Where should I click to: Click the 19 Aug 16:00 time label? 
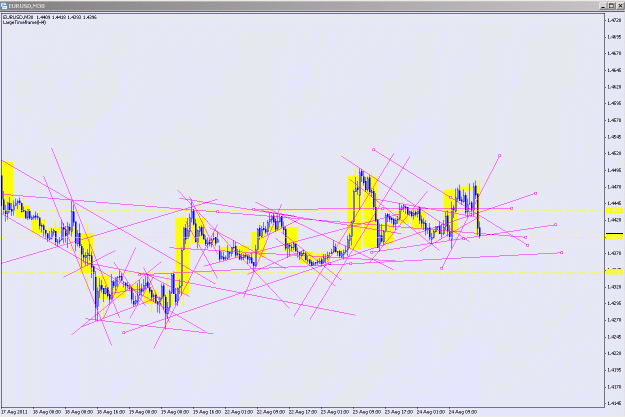pos(206,412)
